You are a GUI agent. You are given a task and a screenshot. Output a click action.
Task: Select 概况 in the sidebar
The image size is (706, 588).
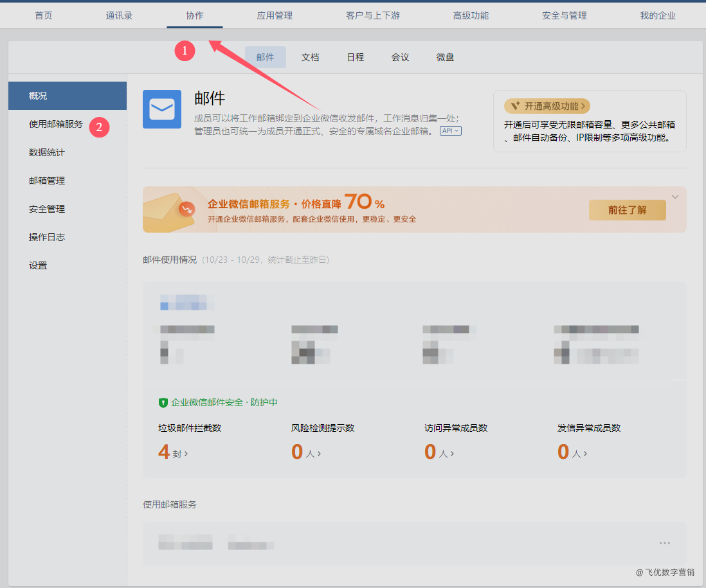coord(68,96)
